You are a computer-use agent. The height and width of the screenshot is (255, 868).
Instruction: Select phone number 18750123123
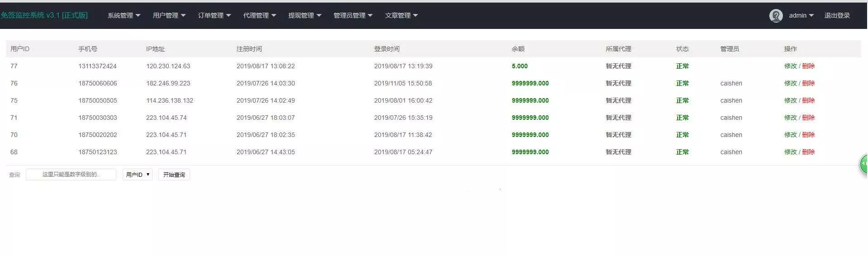(97, 152)
